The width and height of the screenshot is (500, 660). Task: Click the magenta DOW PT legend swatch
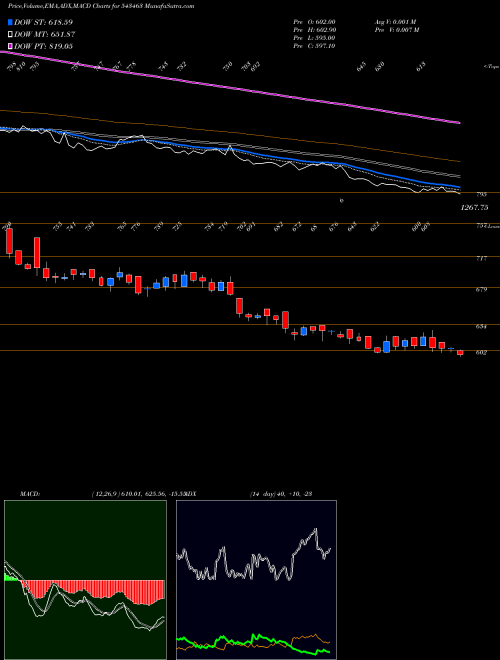pyautogui.click(x=10, y=46)
